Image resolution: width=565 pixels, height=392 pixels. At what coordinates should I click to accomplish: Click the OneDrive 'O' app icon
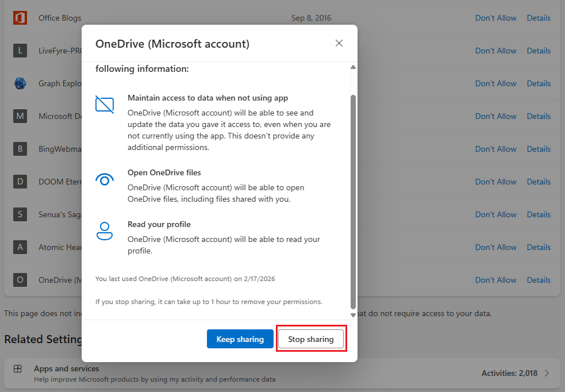pyautogui.click(x=20, y=280)
